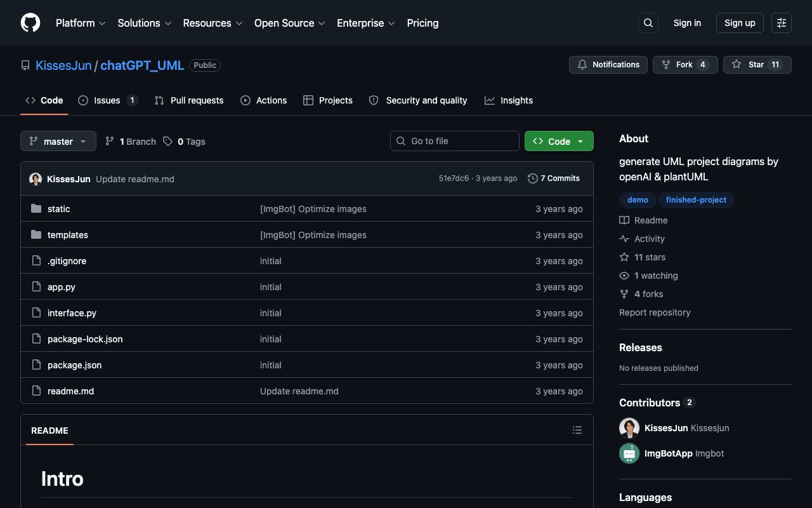This screenshot has width=812, height=508.
Task: Select the README tab
Action: click(x=49, y=431)
